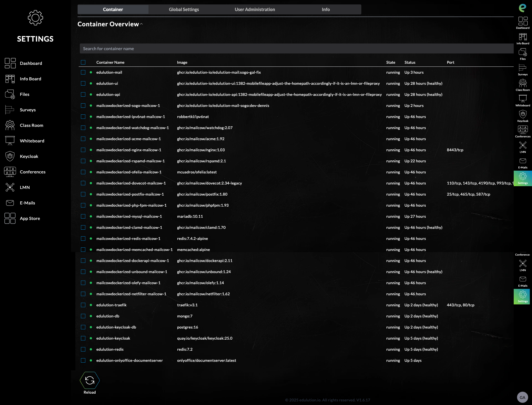The image size is (532, 405).
Task: Click the container name search field
Action: click(296, 48)
